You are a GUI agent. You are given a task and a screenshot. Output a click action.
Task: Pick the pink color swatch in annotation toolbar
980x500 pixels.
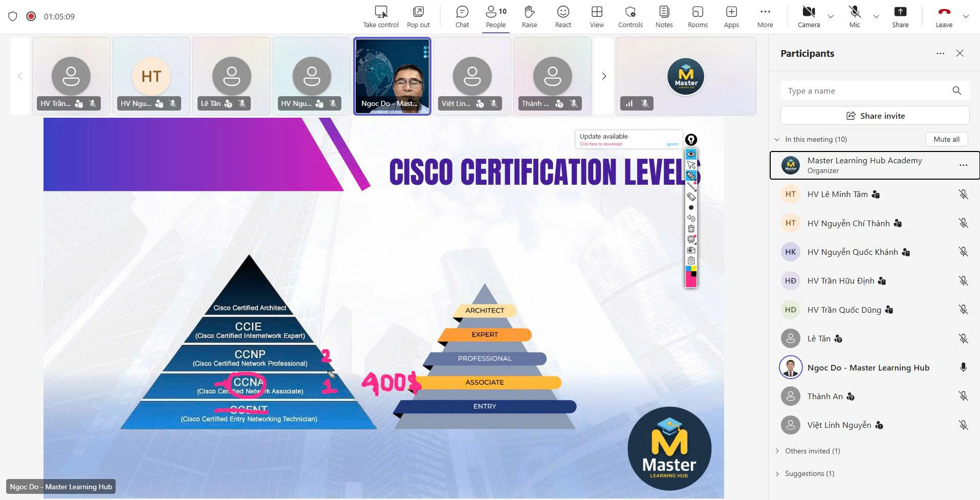click(x=690, y=281)
